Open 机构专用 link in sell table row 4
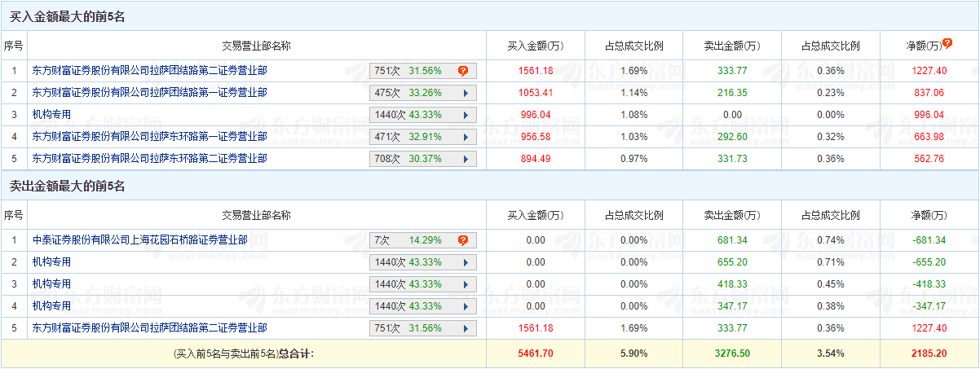Screen dimensions: 980x369 pyautogui.click(x=51, y=306)
